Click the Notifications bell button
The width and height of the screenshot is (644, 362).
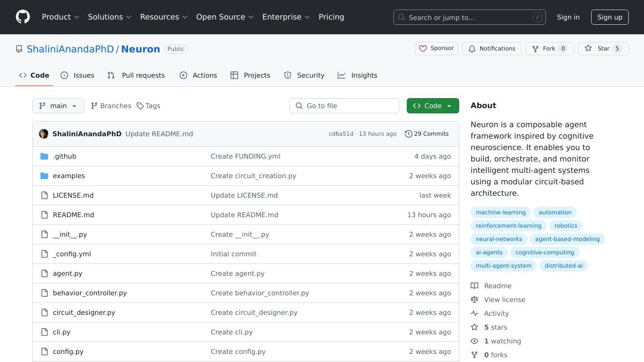(x=492, y=49)
